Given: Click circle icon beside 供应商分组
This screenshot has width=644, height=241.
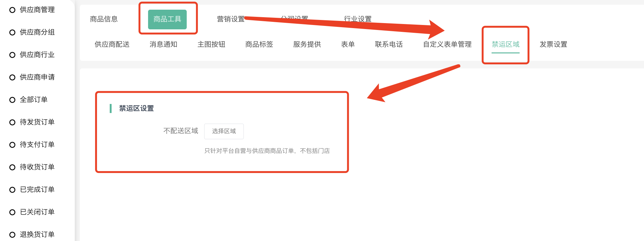Looking at the screenshot, I should click(12, 32).
